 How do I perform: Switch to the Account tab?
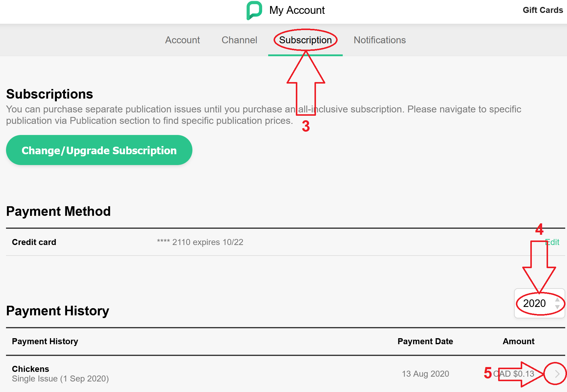[182, 40]
